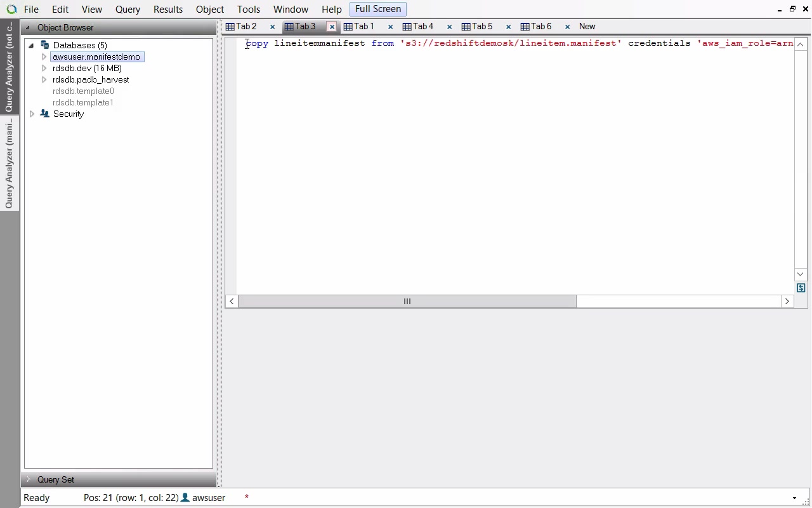This screenshot has width=812, height=508.
Task: Open the Help menu
Action: click(x=332, y=10)
